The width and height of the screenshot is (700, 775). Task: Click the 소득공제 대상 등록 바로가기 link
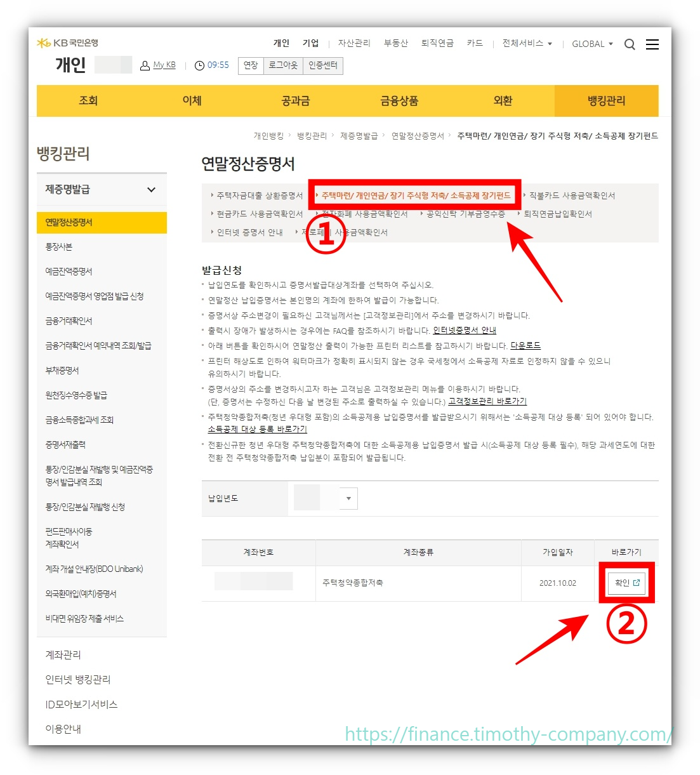pos(258,429)
